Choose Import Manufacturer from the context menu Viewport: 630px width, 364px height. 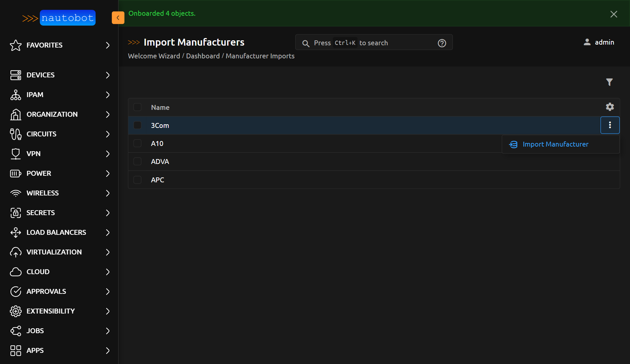tap(556, 144)
